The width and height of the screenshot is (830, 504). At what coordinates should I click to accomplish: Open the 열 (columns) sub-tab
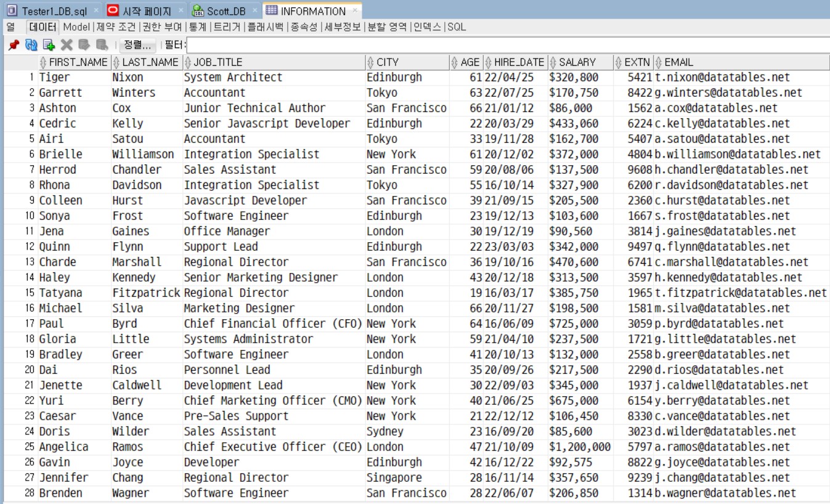[x=10, y=27]
